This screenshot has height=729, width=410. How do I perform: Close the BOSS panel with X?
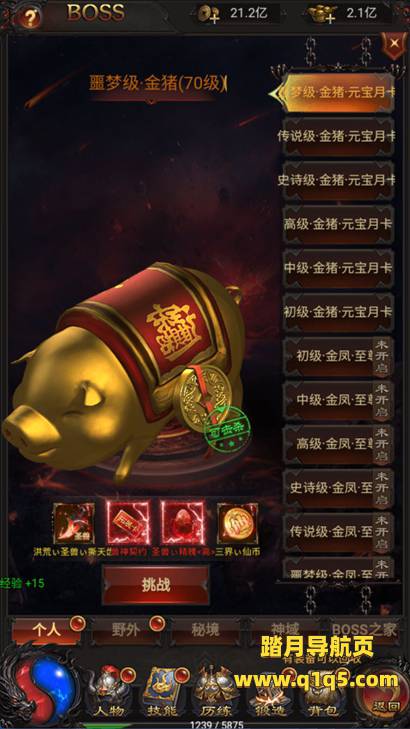pyautogui.click(x=394, y=44)
